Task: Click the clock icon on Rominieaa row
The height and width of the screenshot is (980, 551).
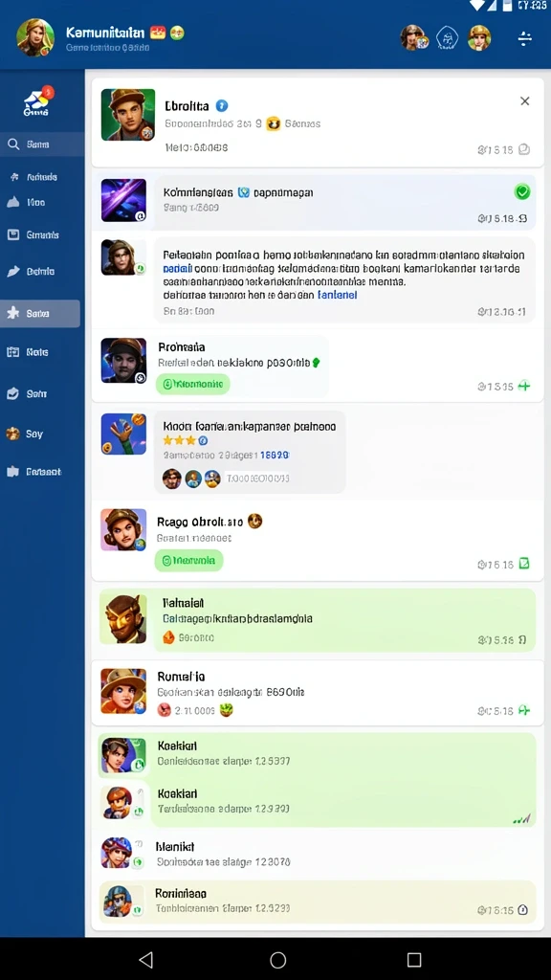Action: coord(523,910)
